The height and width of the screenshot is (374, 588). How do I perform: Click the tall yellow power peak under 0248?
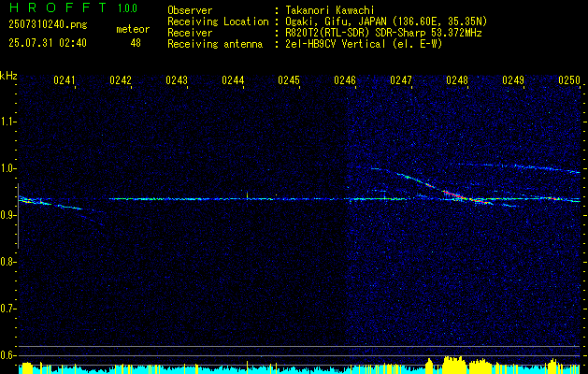454,365
